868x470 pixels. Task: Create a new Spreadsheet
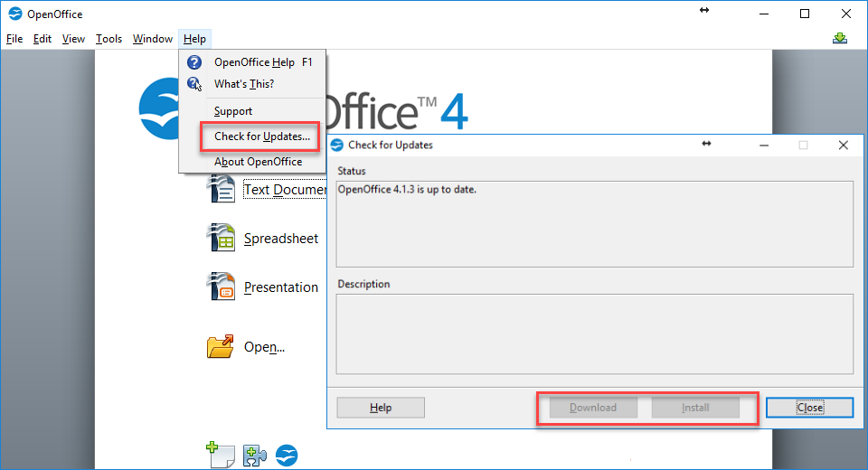pyautogui.click(x=281, y=239)
